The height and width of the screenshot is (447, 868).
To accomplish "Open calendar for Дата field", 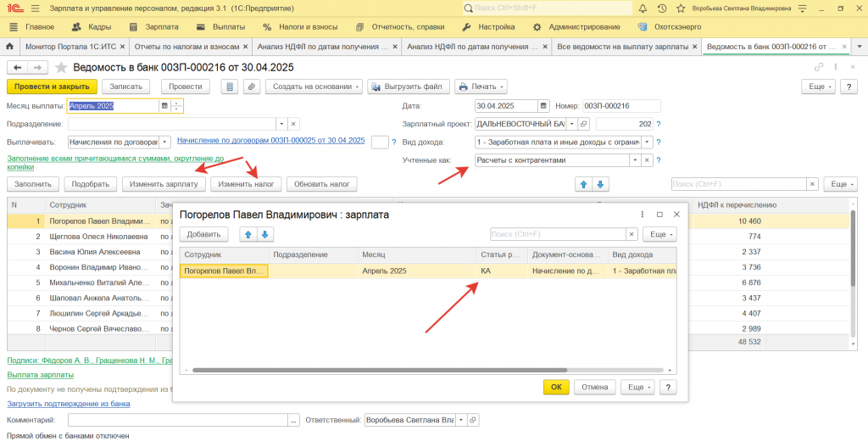I will [543, 106].
